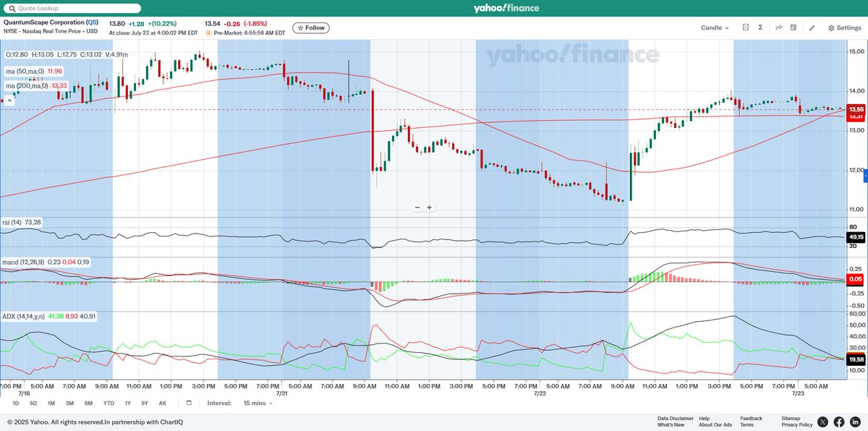
Task: Open the Feedback link
Action: [x=751, y=418]
